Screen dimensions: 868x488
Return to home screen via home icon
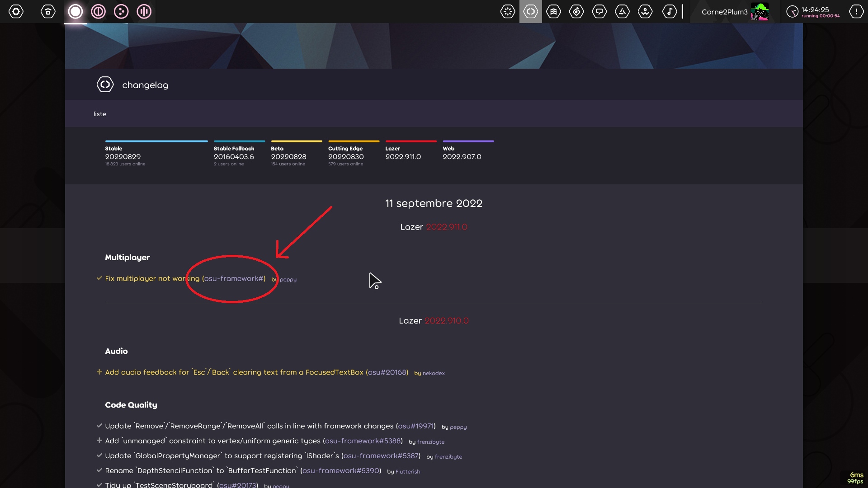pos(48,11)
